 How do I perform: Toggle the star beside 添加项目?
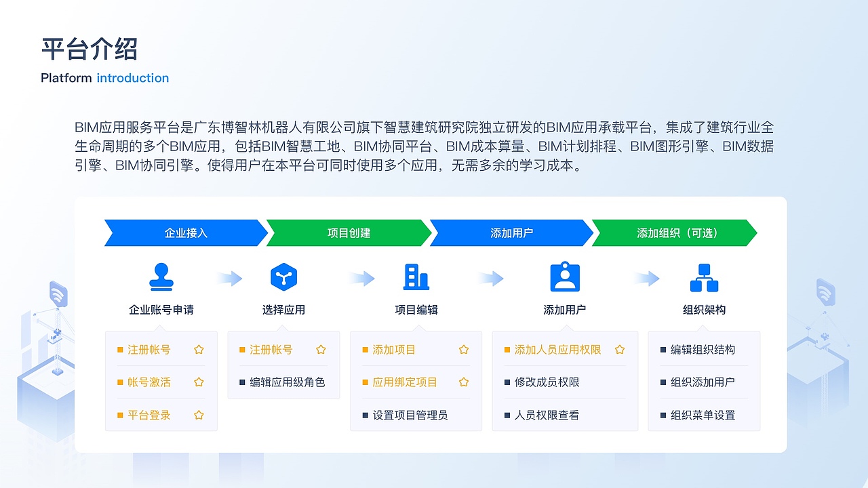pyautogui.click(x=463, y=350)
